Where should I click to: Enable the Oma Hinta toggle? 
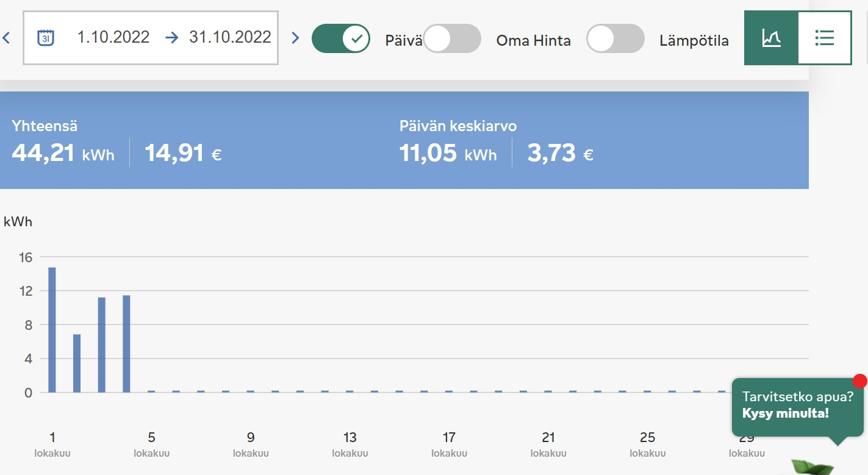(x=452, y=38)
